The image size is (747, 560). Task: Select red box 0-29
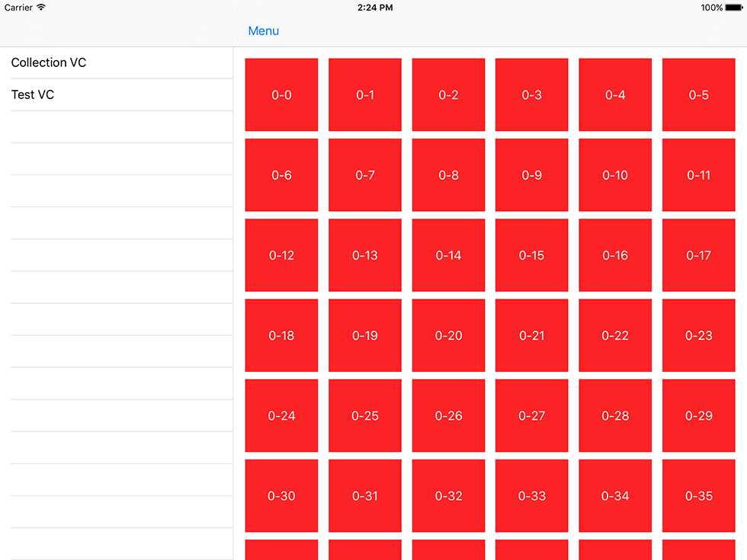[699, 416]
